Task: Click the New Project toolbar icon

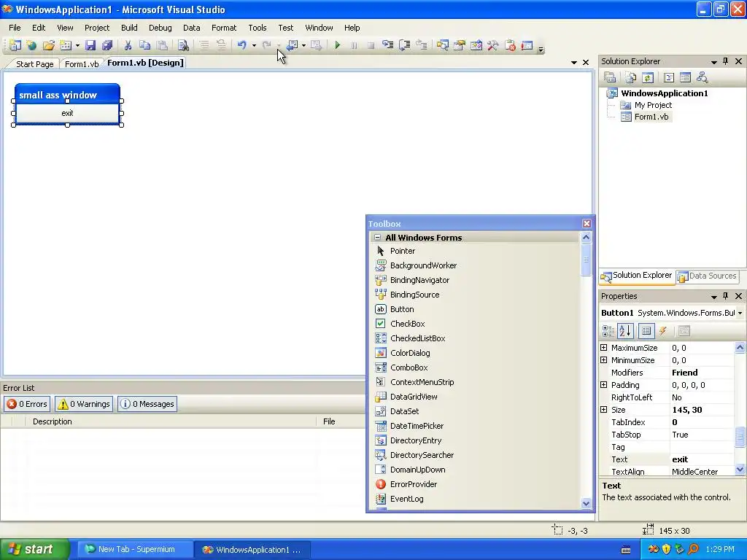Action: click(x=15, y=45)
